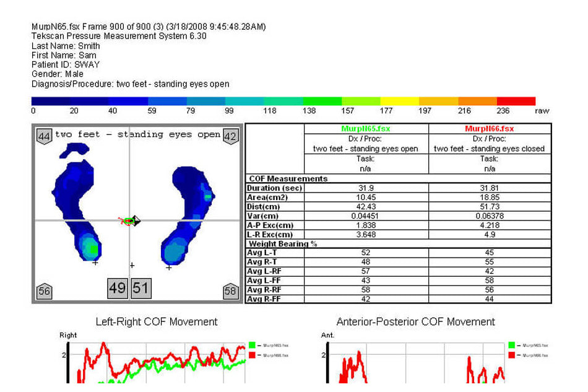Click the center of force marker between feet
The width and height of the screenshot is (588, 392).
130,220
